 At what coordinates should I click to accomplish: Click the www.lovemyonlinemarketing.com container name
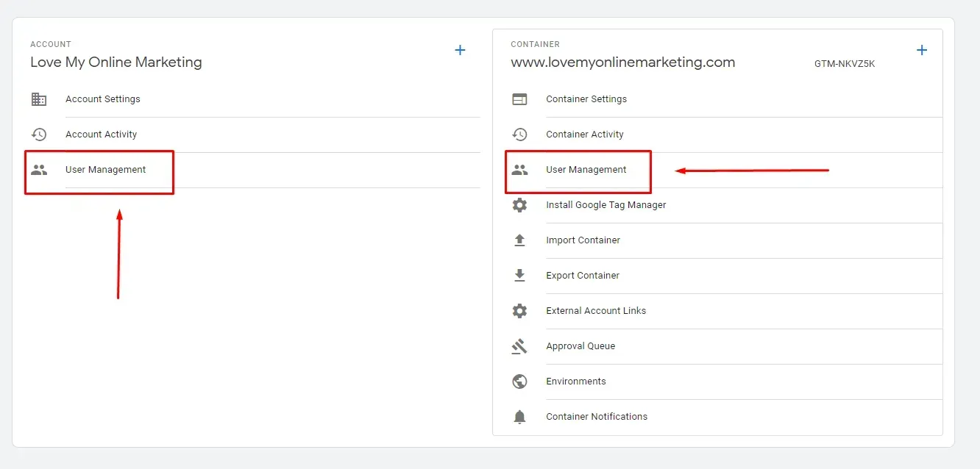623,62
